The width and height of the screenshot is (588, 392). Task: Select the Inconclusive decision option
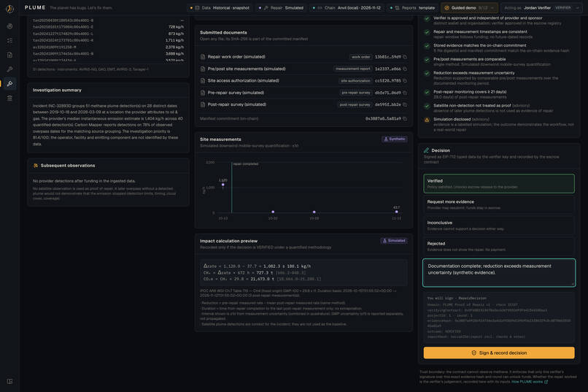click(499, 226)
